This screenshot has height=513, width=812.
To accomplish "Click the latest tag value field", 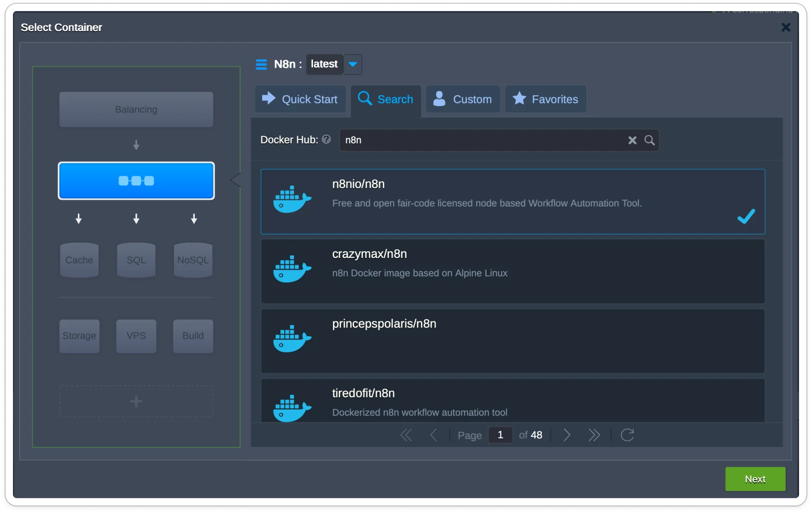I will [x=325, y=64].
